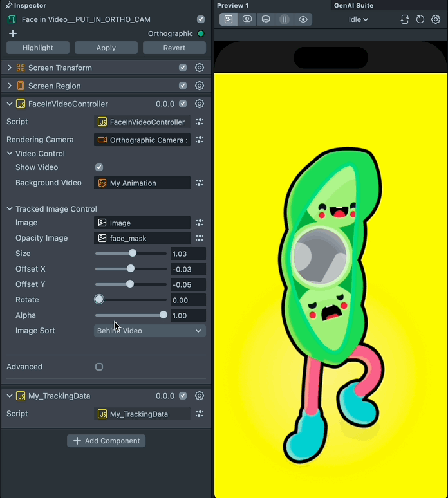The width and height of the screenshot is (448, 498).
Task: Click the Rendering Camera Orthographic Camera field
Action: [x=142, y=140]
